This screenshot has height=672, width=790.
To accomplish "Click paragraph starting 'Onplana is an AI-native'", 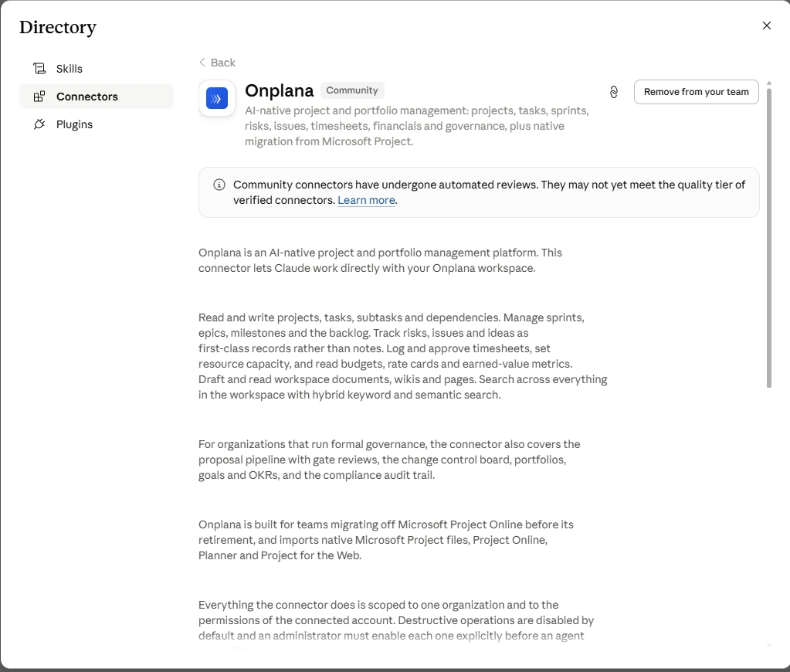I will click(x=381, y=260).
